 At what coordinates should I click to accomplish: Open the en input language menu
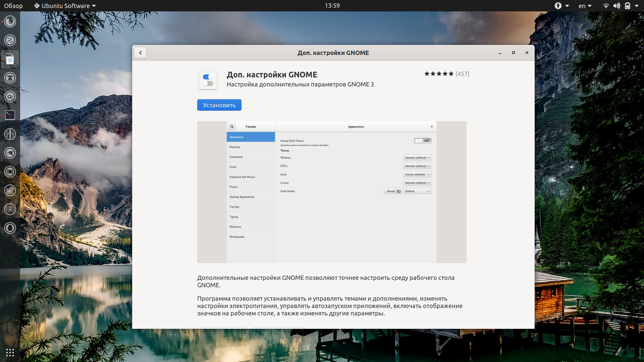point(585,6)
